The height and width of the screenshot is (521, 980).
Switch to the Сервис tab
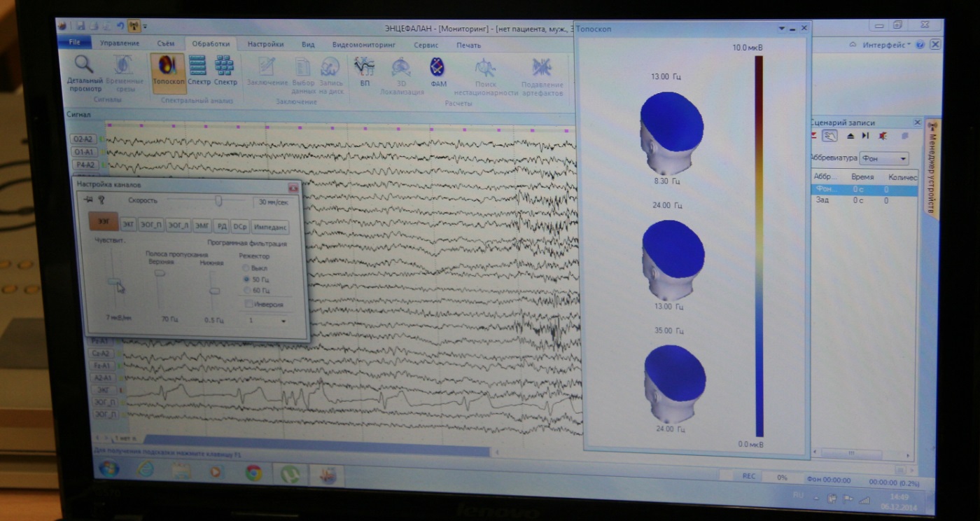pyautogui.click(x=426, y=45)
